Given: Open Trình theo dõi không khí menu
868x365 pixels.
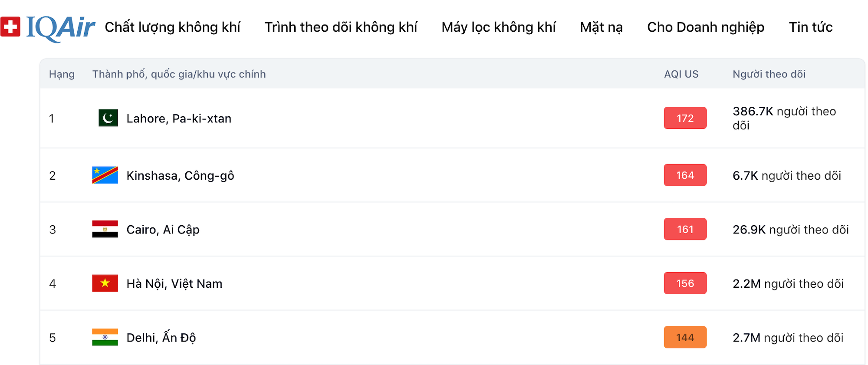Looking at the screenshot, I should coord(341,27).
